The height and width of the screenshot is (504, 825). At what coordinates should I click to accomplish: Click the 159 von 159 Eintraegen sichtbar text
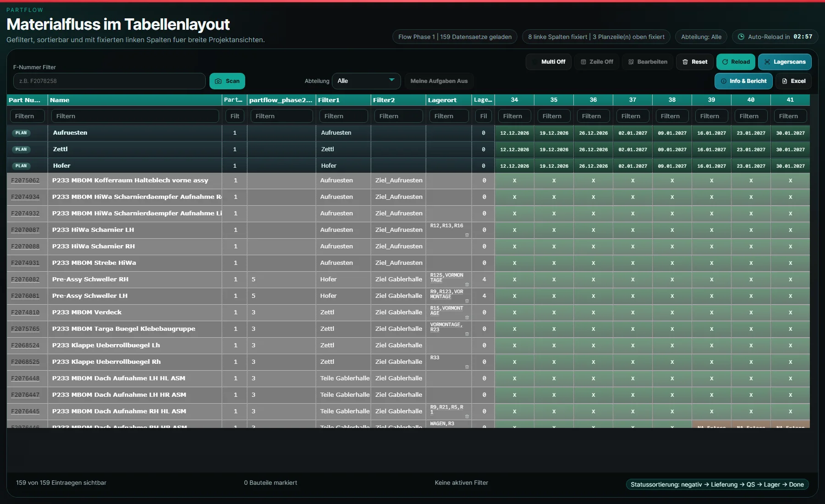pos(61,483)
